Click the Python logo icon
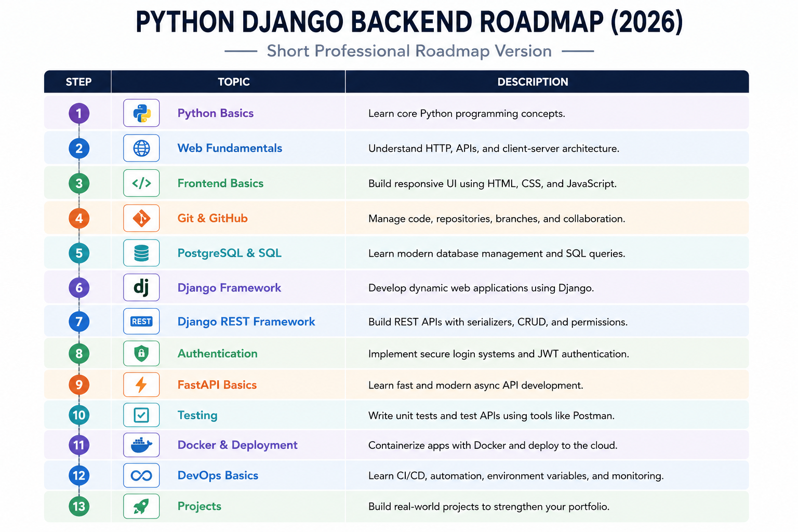 (x=141, y=113)
